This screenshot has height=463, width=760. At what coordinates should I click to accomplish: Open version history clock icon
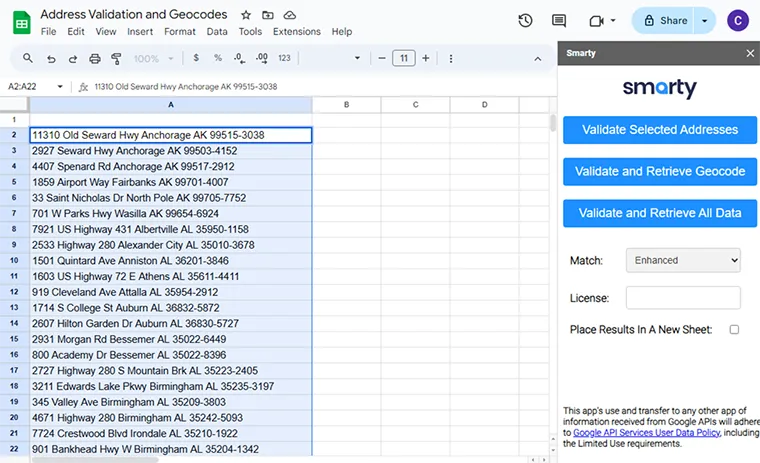coord(525,21)
